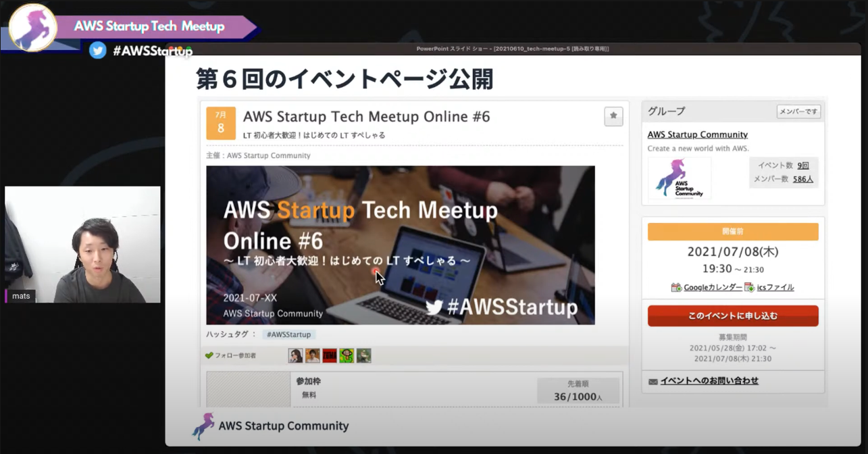
Task: Open the icsファイル link
Action: [x=775, y=287]
